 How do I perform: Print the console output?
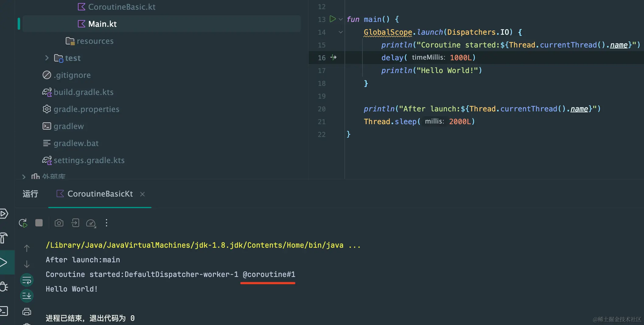(x=27, y=311)
